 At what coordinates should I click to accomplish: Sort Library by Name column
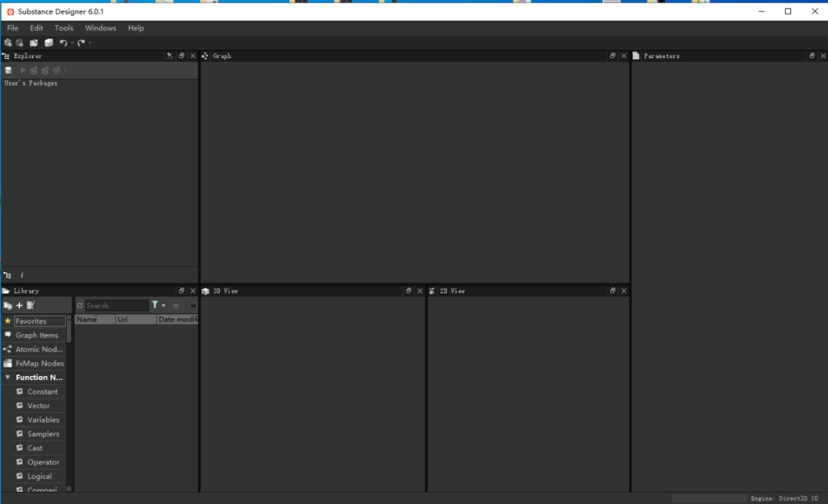click(95, 319)
